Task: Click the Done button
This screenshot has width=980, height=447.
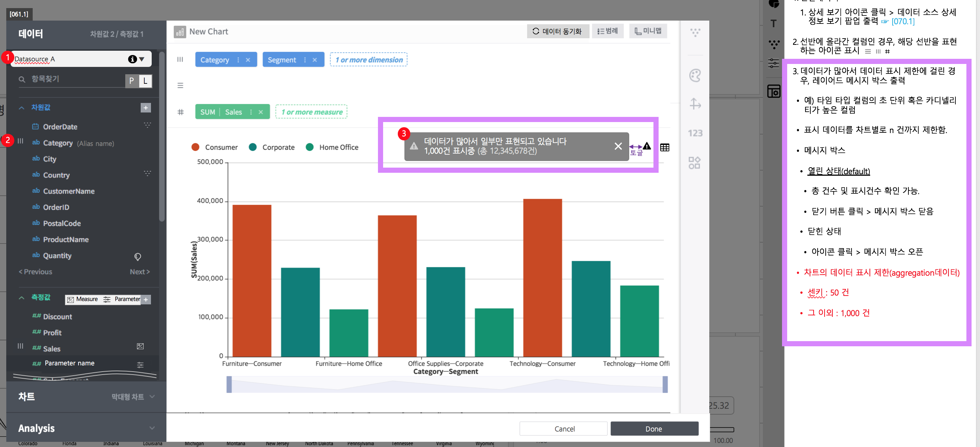Action: pos(654,428)
